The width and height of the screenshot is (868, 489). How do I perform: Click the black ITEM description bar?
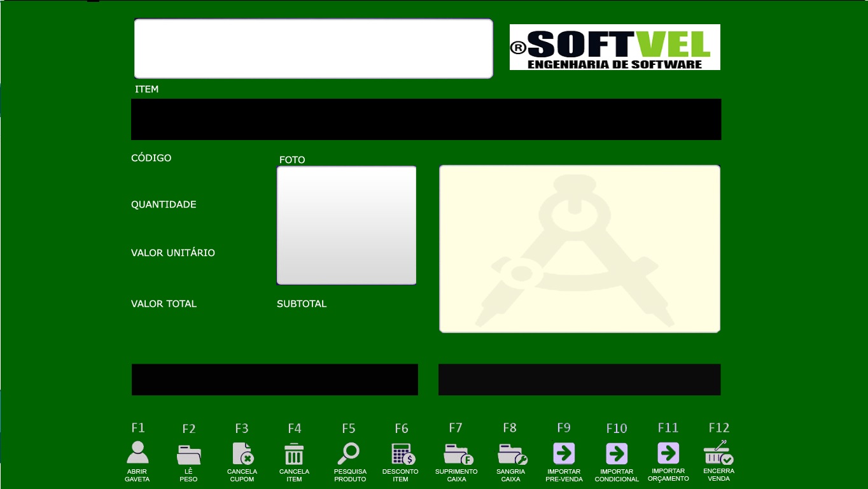click(x=426, y=119)
